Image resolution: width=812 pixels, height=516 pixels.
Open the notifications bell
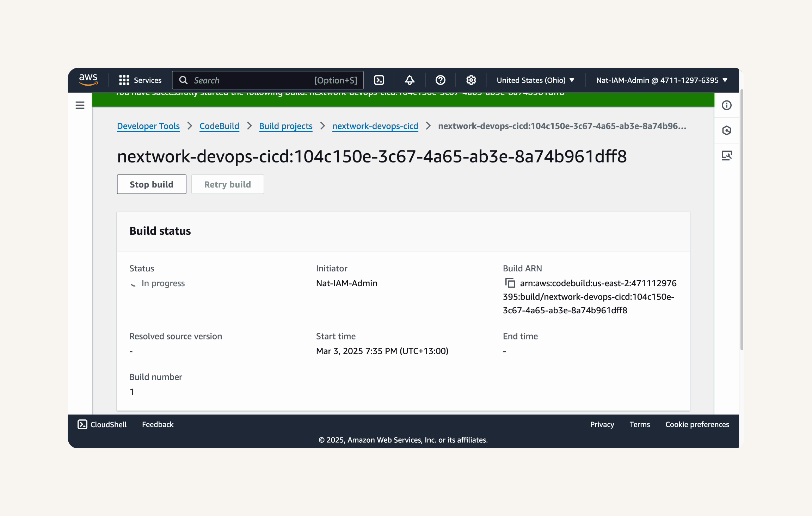pos(410,80)
